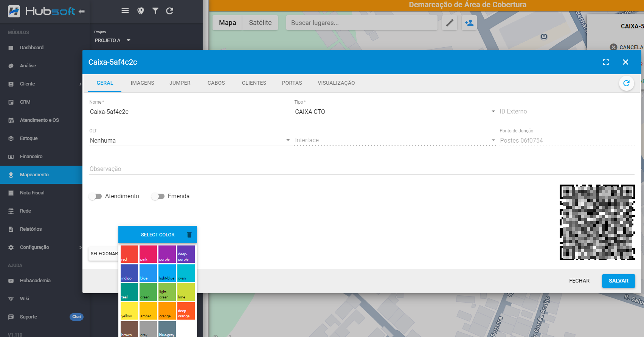The image size is (644, 337).
Task: Click the Nome field containing Caixa-5af4c2c
Action: [190, 112]
